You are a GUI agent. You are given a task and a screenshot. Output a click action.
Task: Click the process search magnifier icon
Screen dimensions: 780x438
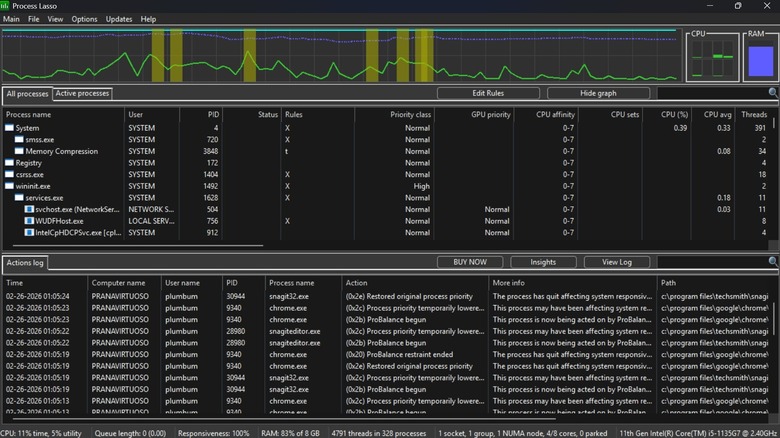coord(772,93)
